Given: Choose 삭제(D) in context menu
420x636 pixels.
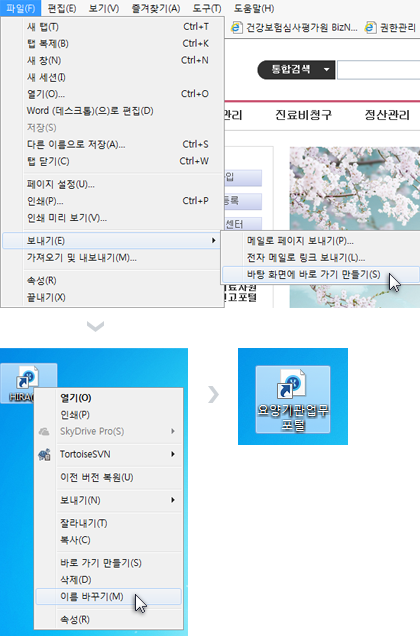Looking at the screenshot, I should coord(109,580).
